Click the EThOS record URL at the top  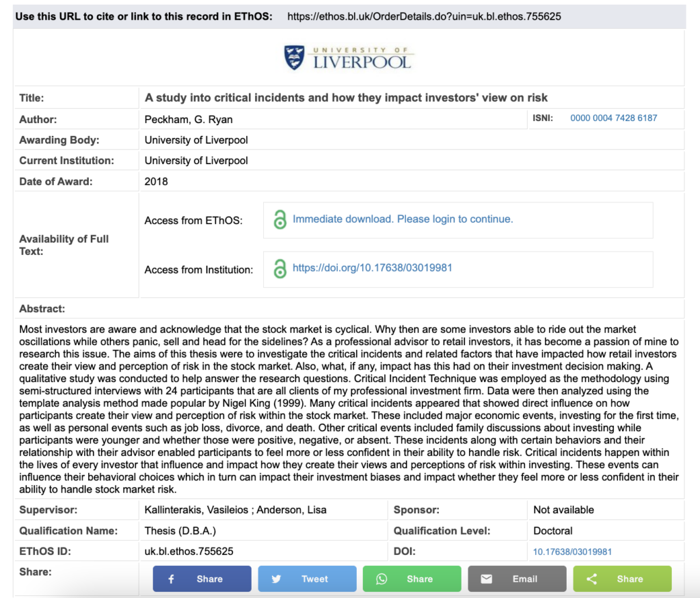pos(424,16)
